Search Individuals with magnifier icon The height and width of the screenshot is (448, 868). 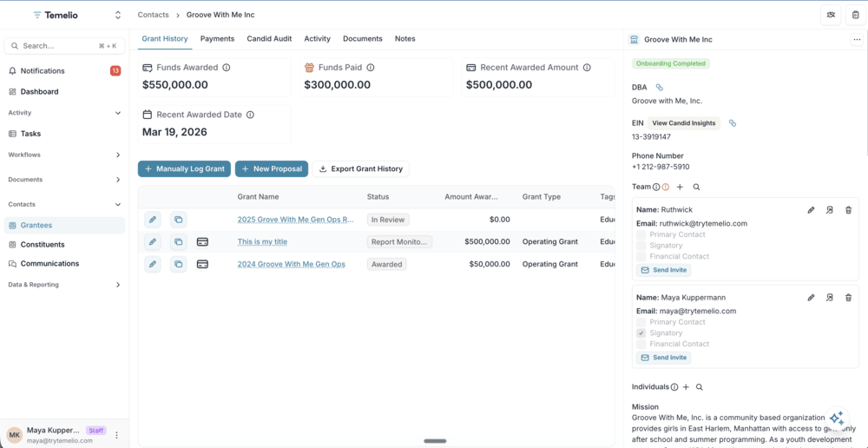699,387
